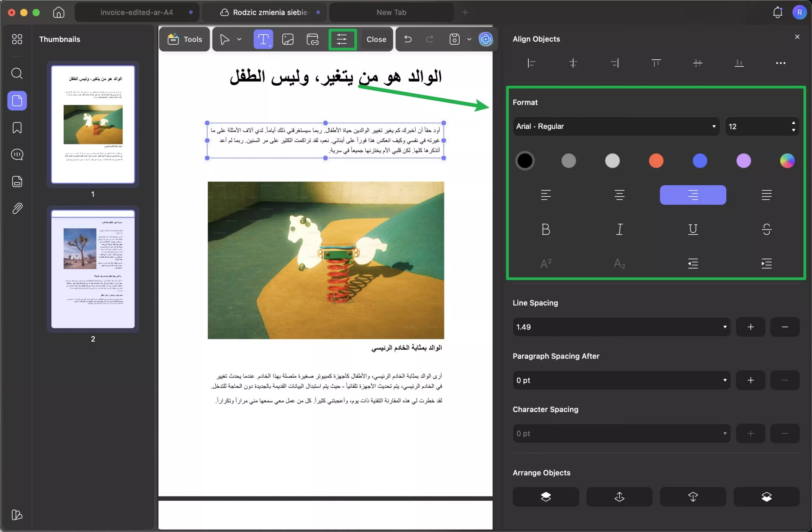Image resolution: width=812 pixels, height=532 pixels.
Task: Open the Line Spacing dropdown
Action: (x=621, y=327)
